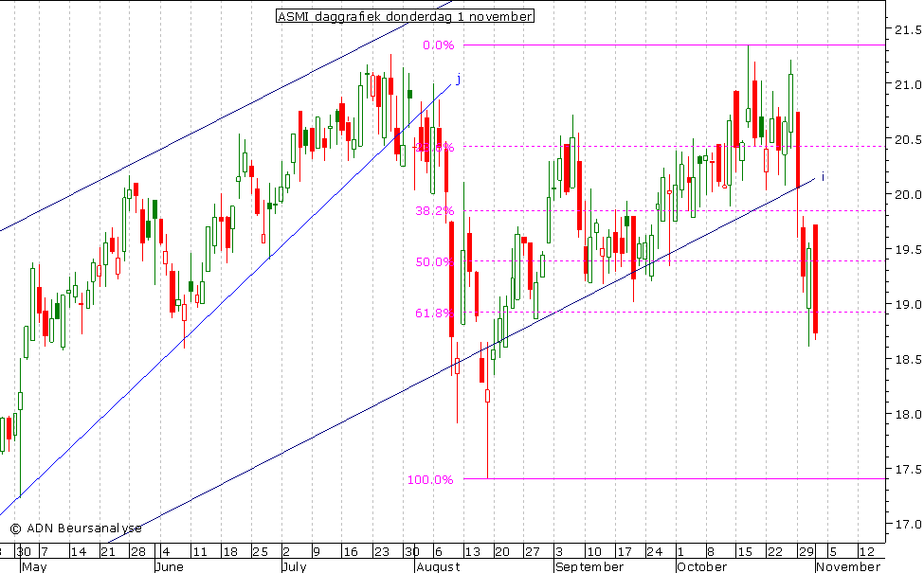Click the date tick '24' in September
This screenshot has width=924, height=573.
coord(654,552)
